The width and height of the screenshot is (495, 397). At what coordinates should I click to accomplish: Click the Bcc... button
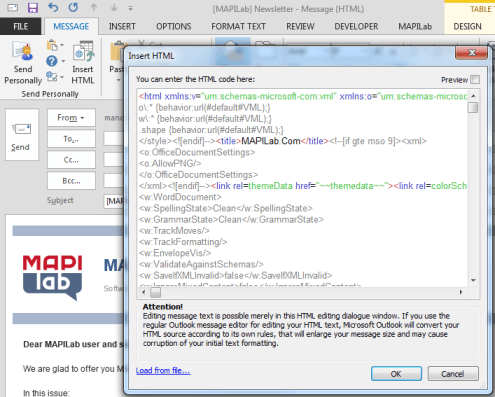(71, 181)
